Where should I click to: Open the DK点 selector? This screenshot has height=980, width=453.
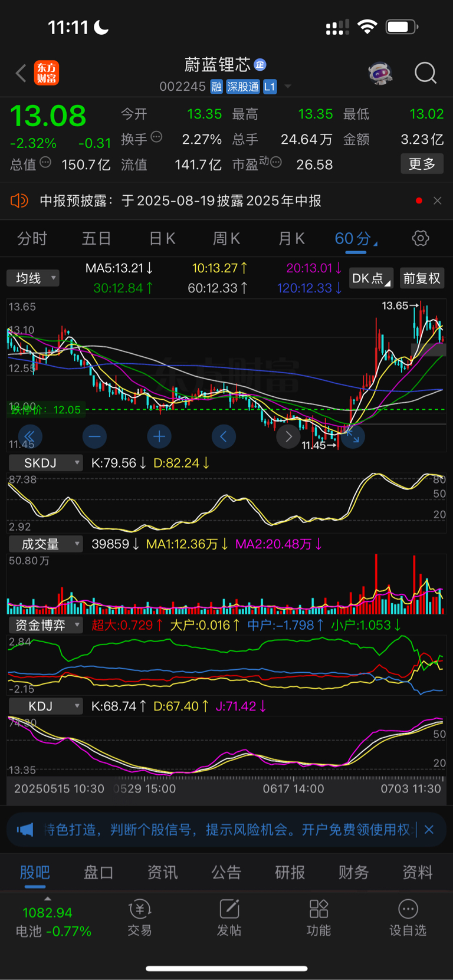(x=371, y=278)
